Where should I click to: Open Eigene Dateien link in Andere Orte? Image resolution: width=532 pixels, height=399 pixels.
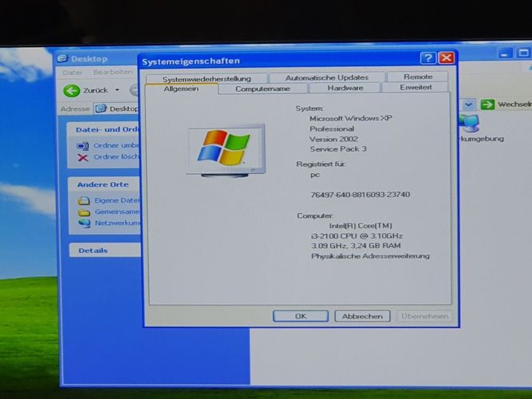[116, 200]
